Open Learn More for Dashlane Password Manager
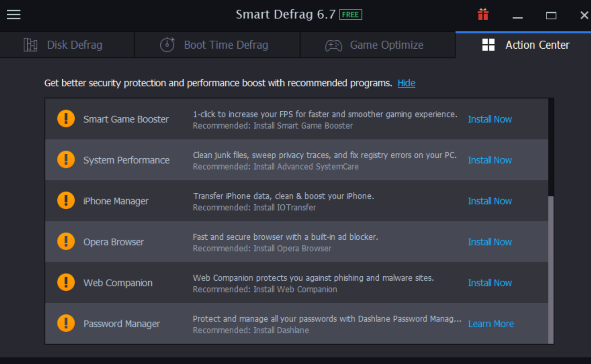This screenshot has height=364, width=591. [491, 323]
